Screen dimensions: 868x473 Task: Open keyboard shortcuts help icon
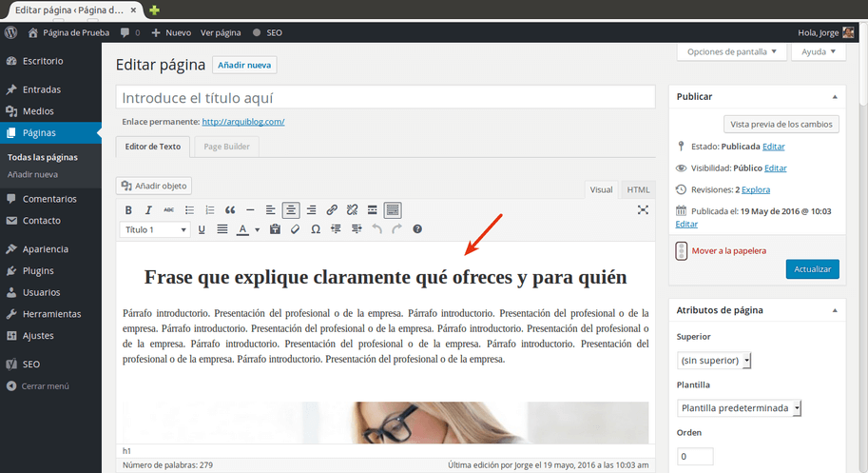tap(417, 229)
